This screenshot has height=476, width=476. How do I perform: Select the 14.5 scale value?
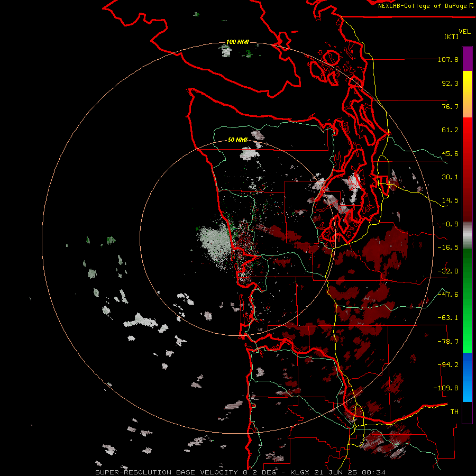450,200
